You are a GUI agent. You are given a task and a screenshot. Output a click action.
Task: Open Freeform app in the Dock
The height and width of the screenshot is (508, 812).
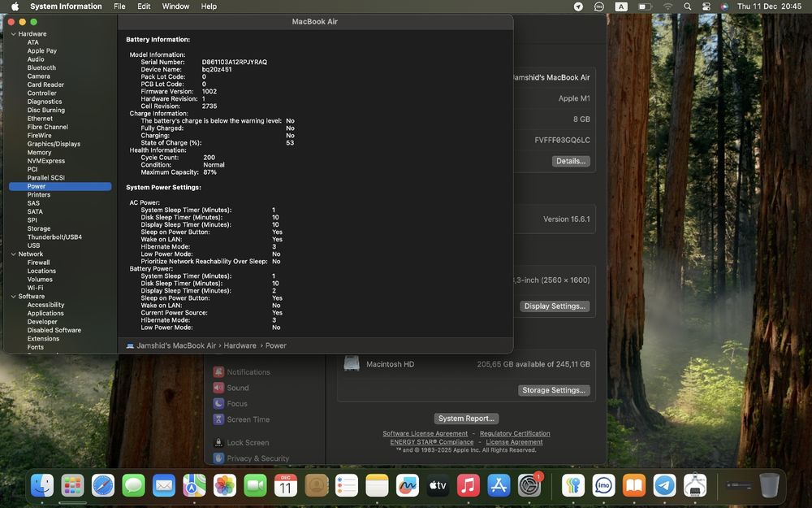407,486
